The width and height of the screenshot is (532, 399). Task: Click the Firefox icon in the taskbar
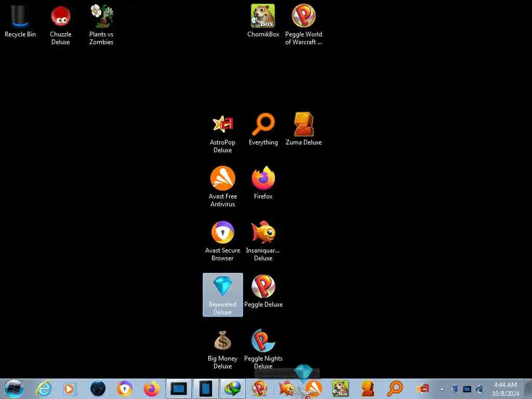(x=151, y=389)
